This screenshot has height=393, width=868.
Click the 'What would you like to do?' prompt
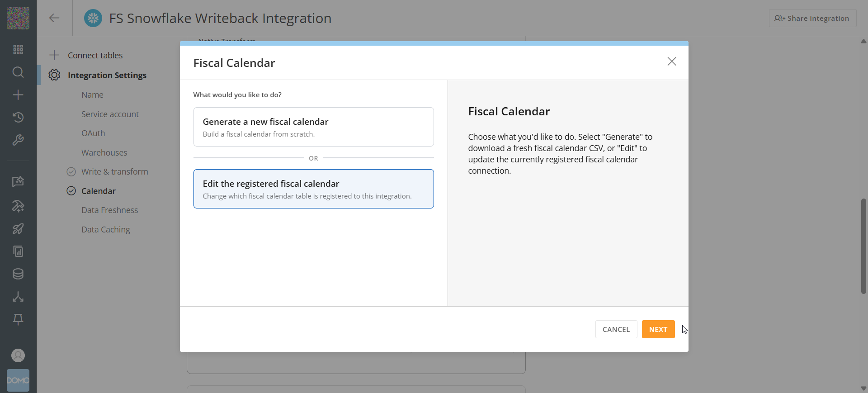(x=237, y=95)
